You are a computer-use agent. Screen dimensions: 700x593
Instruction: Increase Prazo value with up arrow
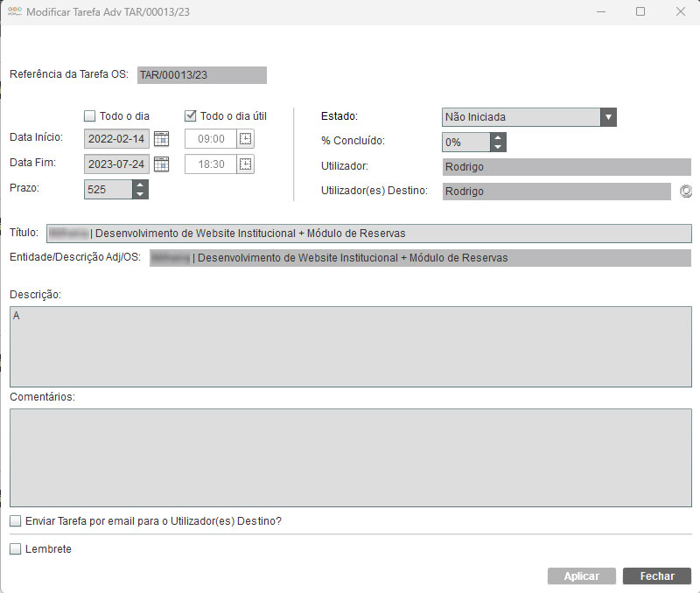pyautogui.click(x=140, y=185)
